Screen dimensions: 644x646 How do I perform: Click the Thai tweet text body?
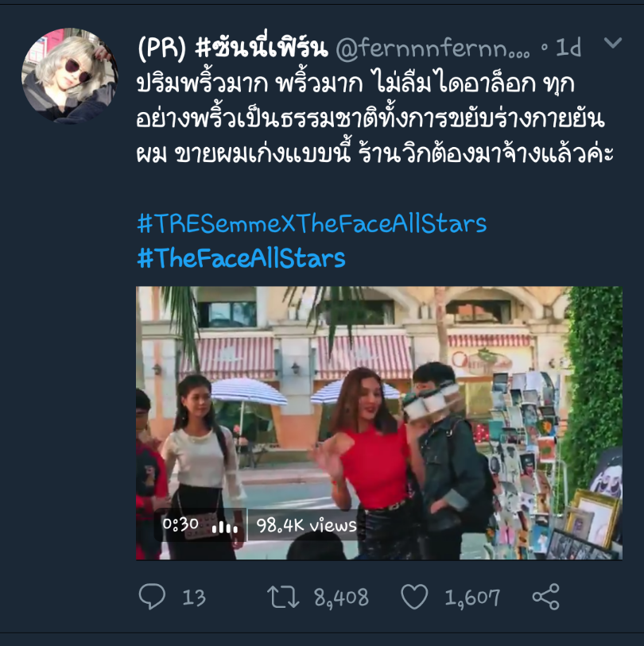tap(374, 118)
